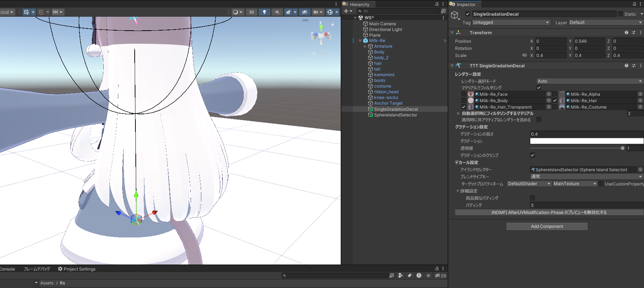This screenshot has height=288, width=644.
Task: Toggle the Static checkbox in Inspector
Action: pyautogui.click(x=620, y=14)
